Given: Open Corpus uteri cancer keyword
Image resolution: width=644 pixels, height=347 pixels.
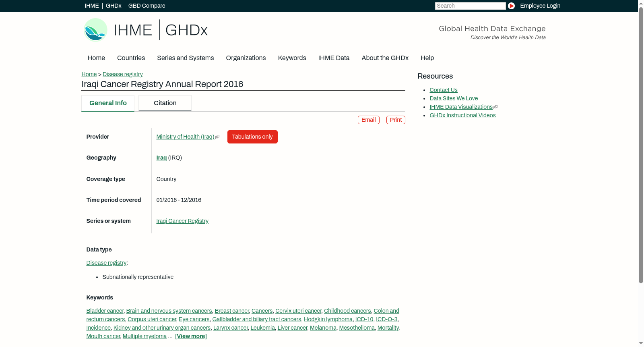Looking at the screenshot, I should [x=152, y=319].
